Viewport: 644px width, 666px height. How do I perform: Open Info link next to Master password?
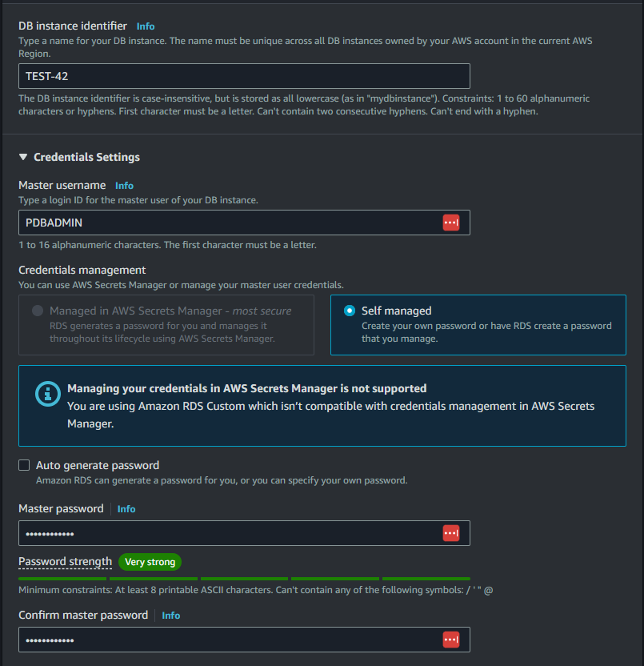[126, 509]
